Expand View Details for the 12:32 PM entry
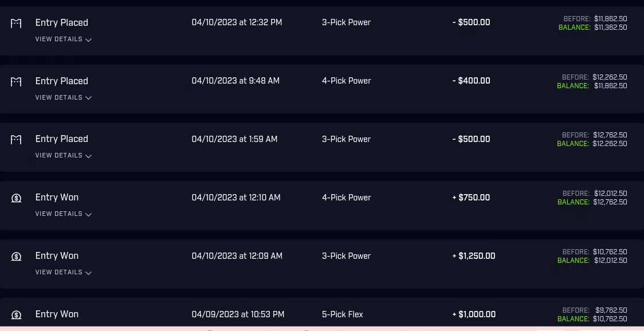 (x=63, y=40)
